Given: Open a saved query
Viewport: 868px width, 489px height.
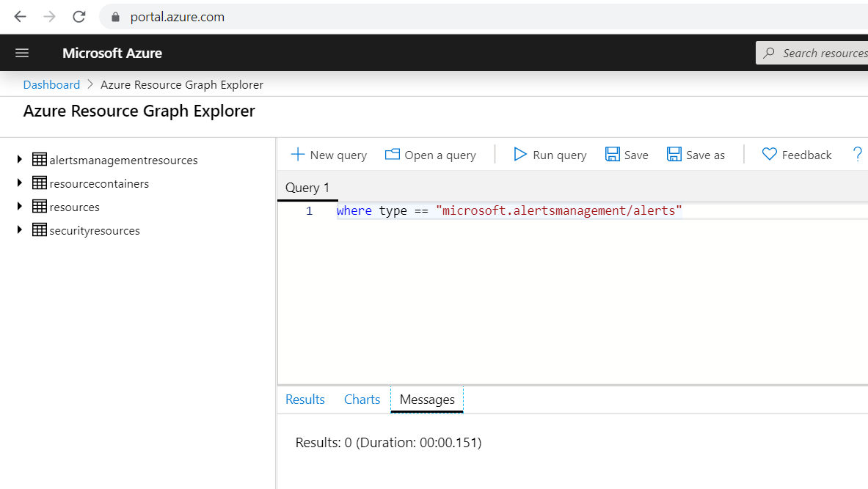Looking at the screenshot, I should point(431,155).
